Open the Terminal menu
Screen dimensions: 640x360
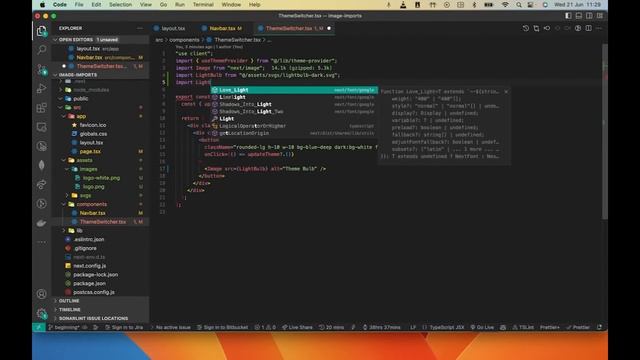coord(203,4)
